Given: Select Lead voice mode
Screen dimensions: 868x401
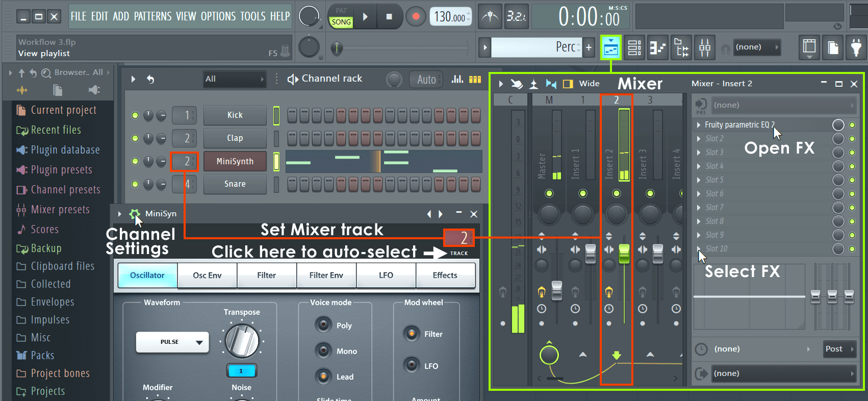Looking at the screenshot, I should point(323,377).
